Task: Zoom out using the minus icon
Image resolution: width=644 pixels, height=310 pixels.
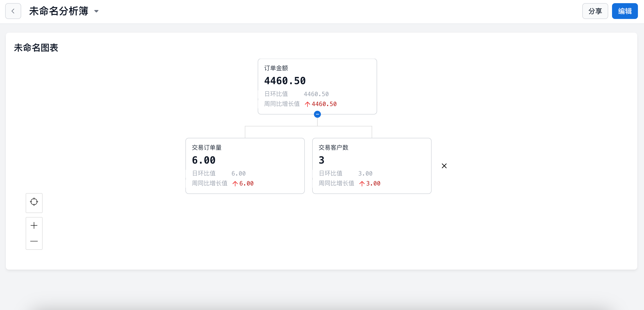Action: click(x=34, y=241)
